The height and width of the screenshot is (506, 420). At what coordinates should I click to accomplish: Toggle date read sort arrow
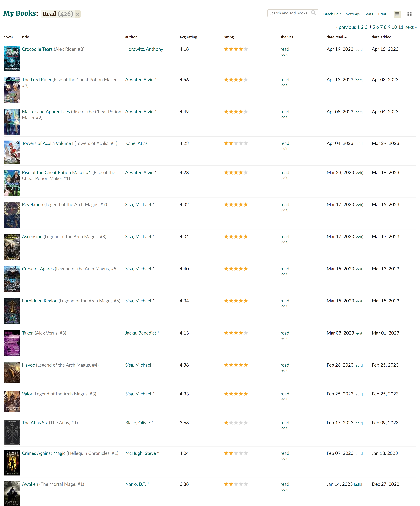tap(346, 37)
